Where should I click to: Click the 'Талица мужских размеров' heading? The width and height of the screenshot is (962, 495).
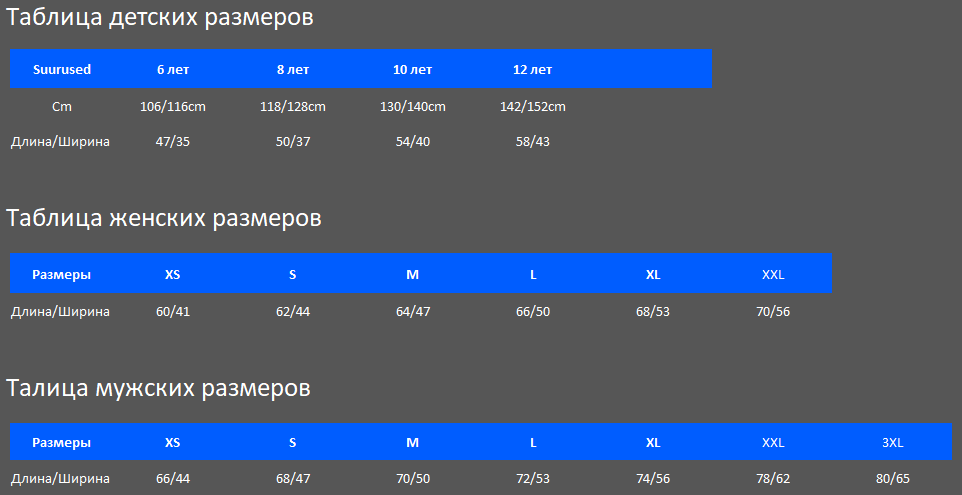pyautogui.click(x=158, y=388)
